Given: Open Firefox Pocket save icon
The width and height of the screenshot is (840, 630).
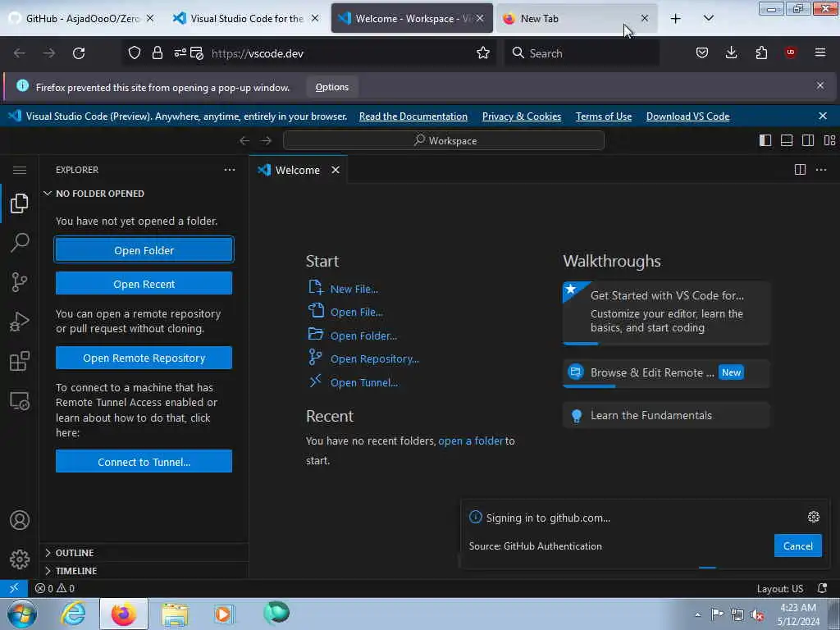Looking at the screenshot, I should click(x=702, y=53).
